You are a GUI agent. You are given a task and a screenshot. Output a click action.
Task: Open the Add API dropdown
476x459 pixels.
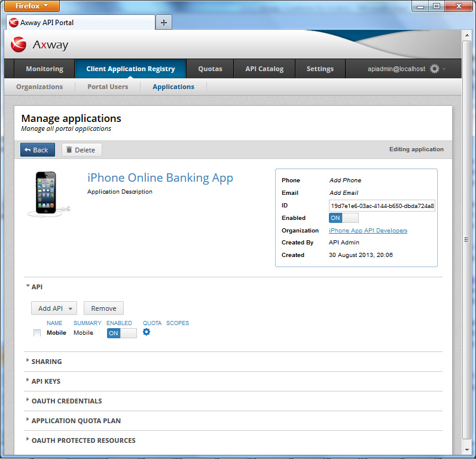(x=54, y=308)
